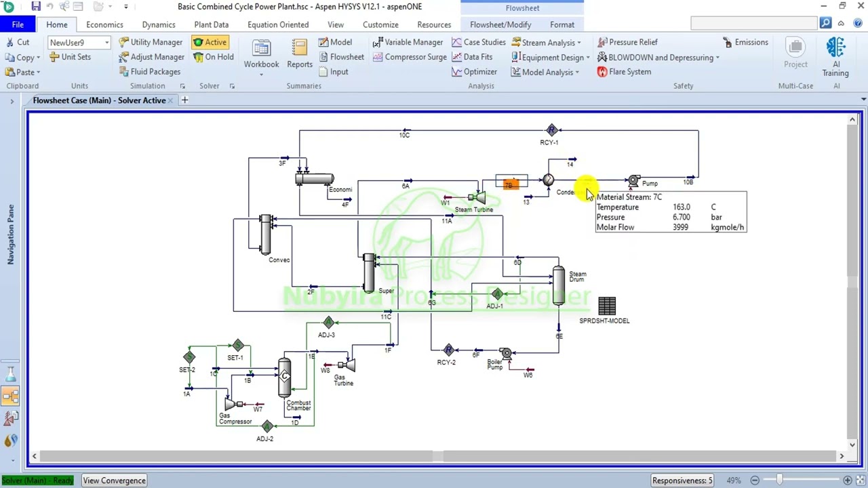Open Compressor Surge analysis
The image size is (868, 488).
410,57
